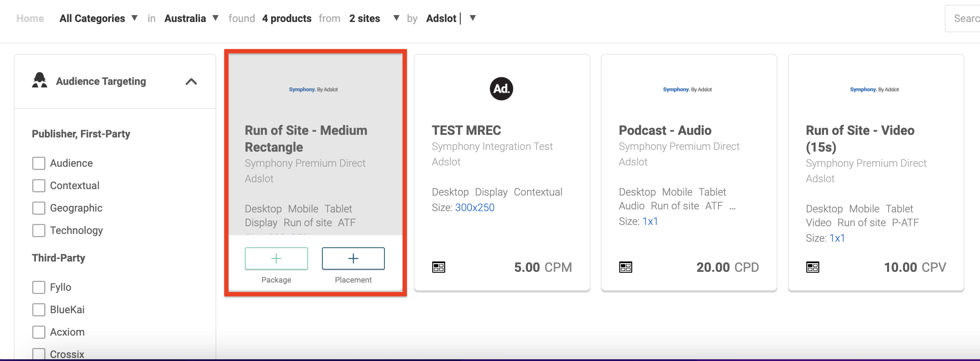Open Run of Site - Medium Rectangle title
The height and width of the screenshot is (361, 980).
click(x=306, y=139)
